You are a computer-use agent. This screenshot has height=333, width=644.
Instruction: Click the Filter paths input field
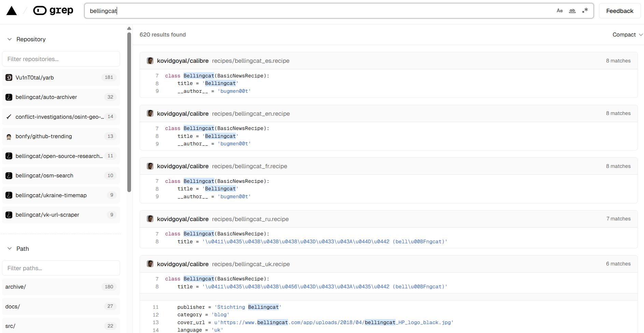pyautogui.click(x=61, y=268)
